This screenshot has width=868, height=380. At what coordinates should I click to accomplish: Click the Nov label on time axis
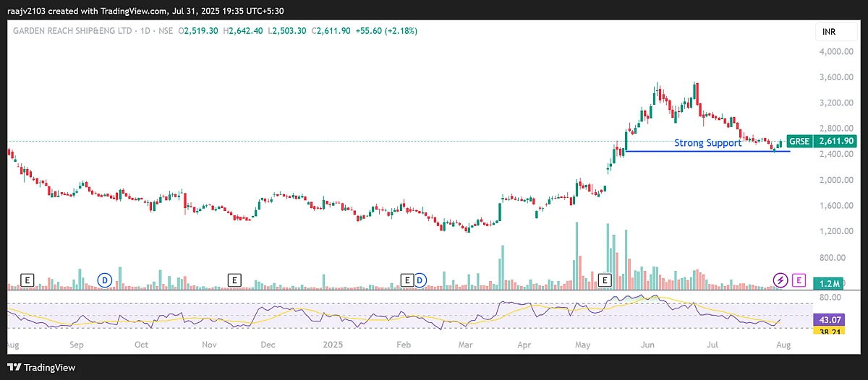point(210,345)
